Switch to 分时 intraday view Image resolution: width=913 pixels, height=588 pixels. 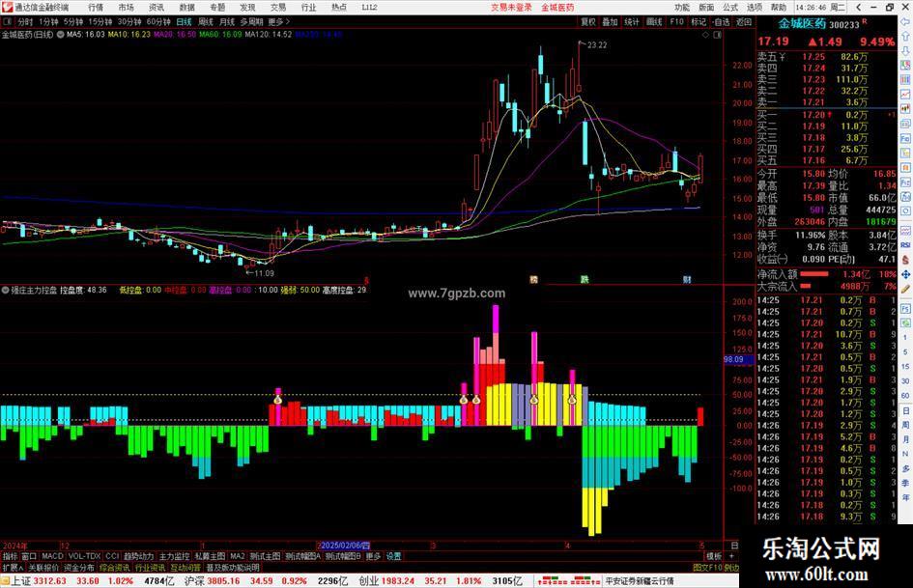(x=25, y=22)
